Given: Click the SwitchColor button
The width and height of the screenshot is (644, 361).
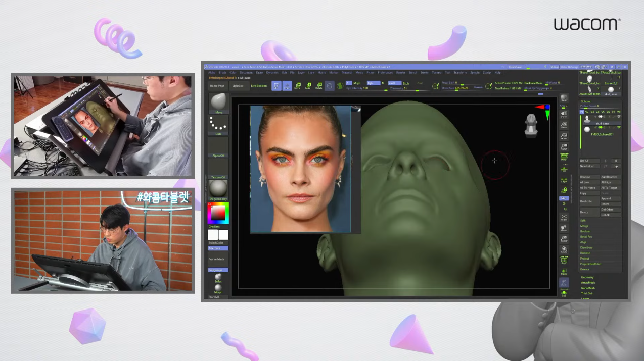Looking at the screenshot, I should (x=218, y=243).
